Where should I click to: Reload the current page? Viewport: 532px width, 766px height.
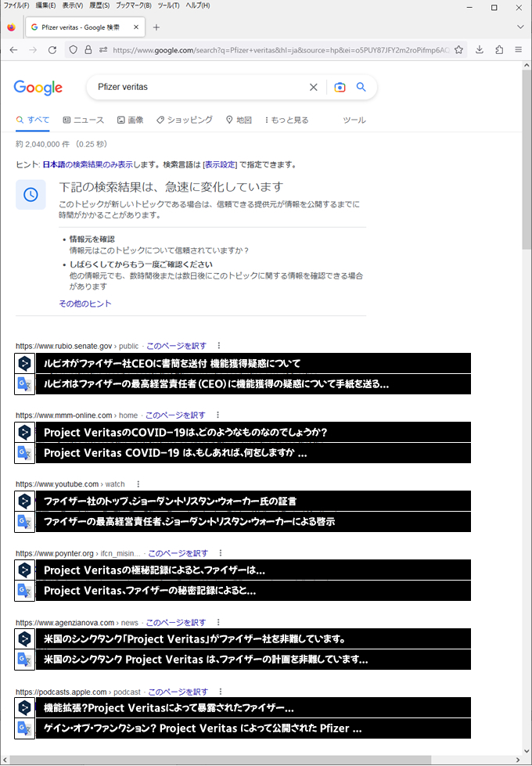(52, 50)
